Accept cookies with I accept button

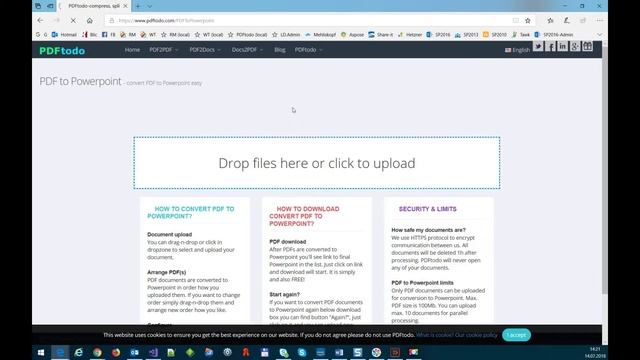point(516,335)
